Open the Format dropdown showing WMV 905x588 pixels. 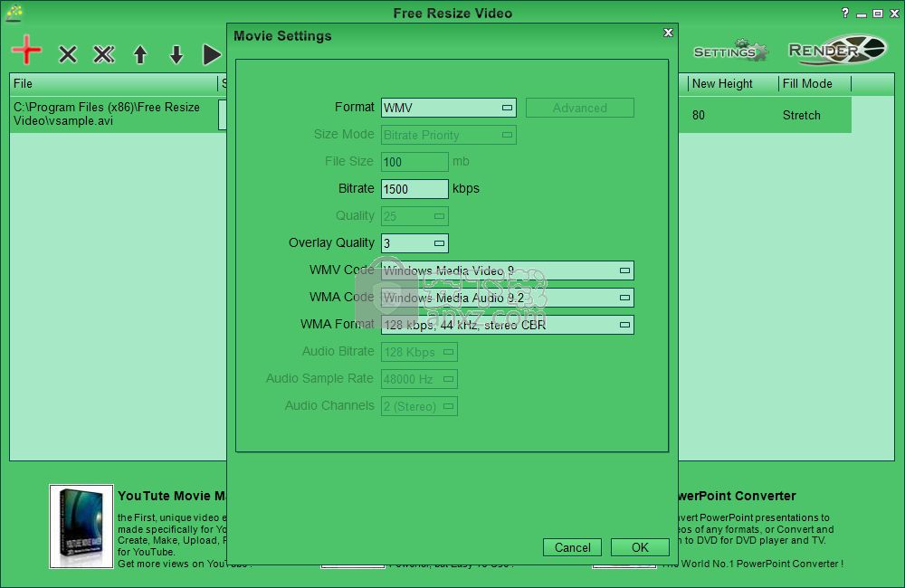pyautogui.click(x=449, y=108)
